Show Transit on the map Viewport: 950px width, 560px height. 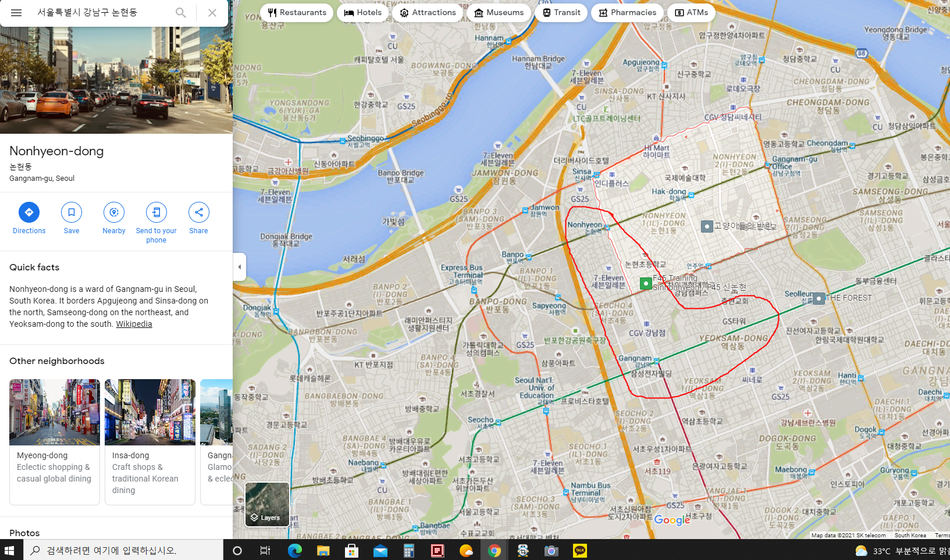(x=561, y=13)
